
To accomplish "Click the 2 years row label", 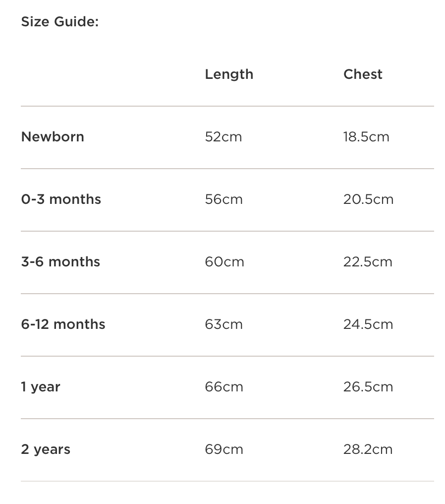I will point(46,449).
